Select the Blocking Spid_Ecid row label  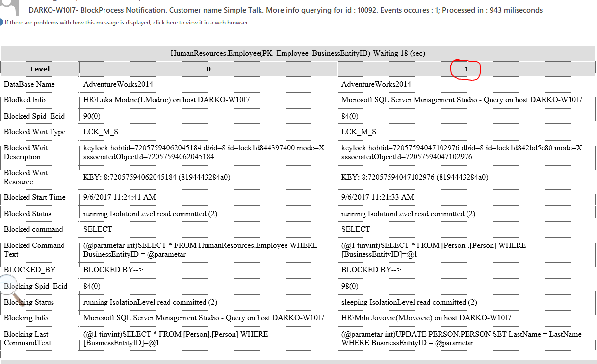coord(35,286)
